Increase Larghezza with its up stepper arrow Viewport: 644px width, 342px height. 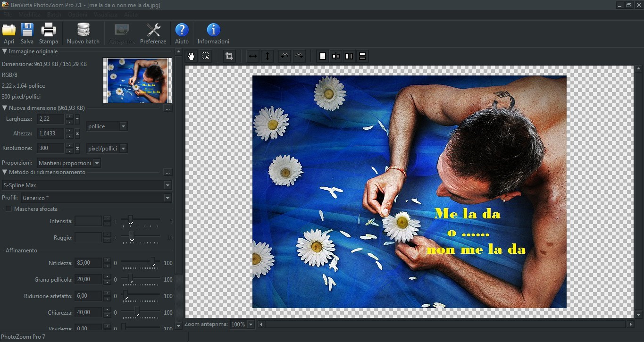pyautogui.click(x=69, y=116)
